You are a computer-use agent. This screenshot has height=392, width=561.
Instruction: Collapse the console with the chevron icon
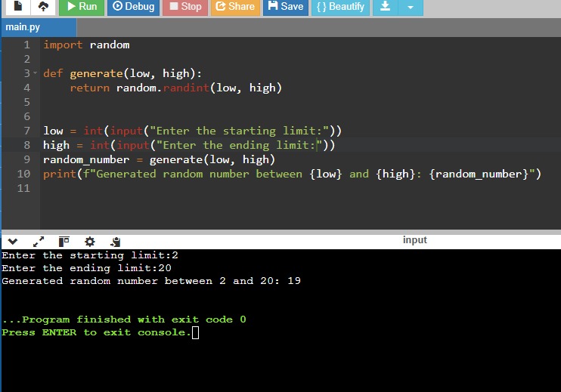click(13, 242)
